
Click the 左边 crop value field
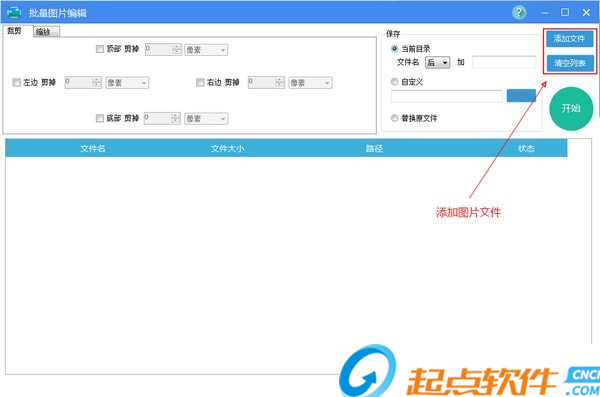click(78, 82)
